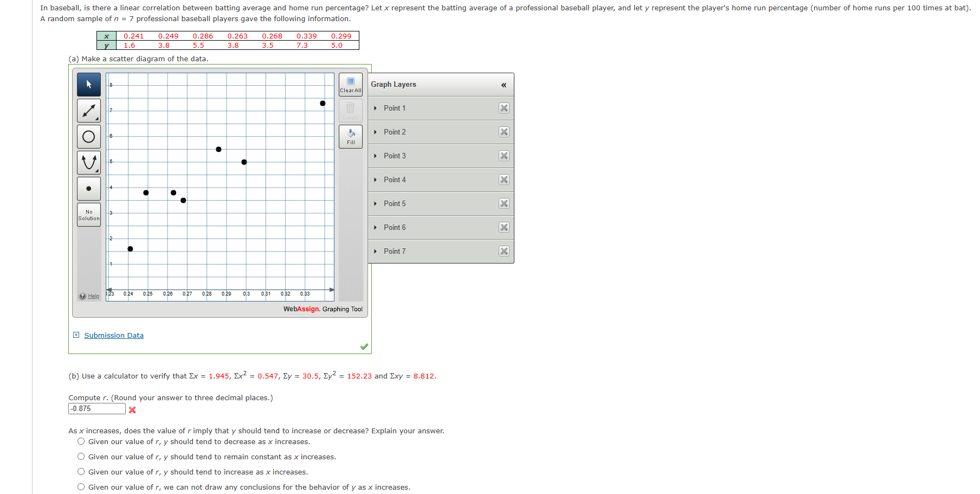Select the arrow selection tool
The height and width of the screenshot is (494, 980).
[88, 85]
